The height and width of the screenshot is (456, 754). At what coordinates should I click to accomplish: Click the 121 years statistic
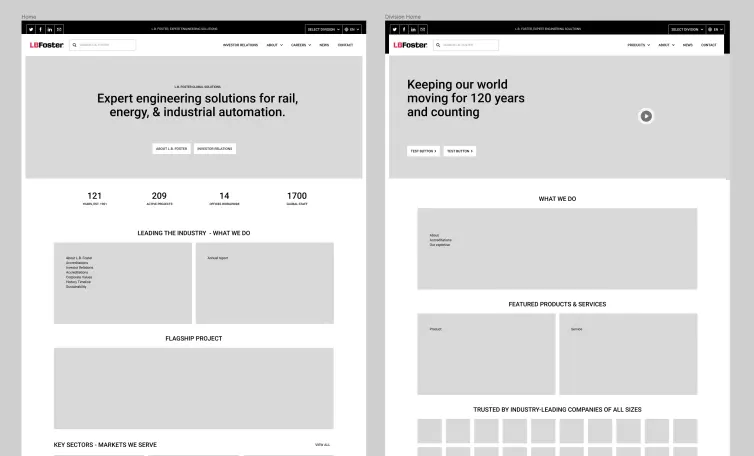coord(95,198)
